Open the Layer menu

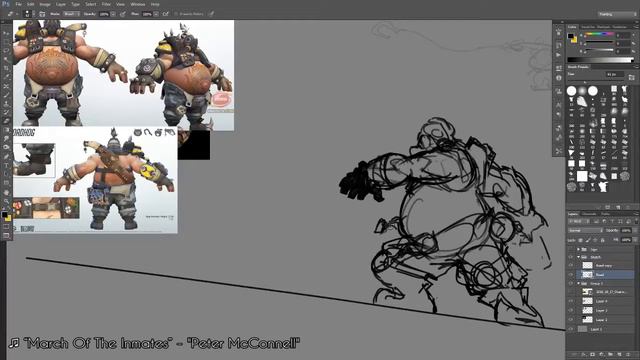61,4
